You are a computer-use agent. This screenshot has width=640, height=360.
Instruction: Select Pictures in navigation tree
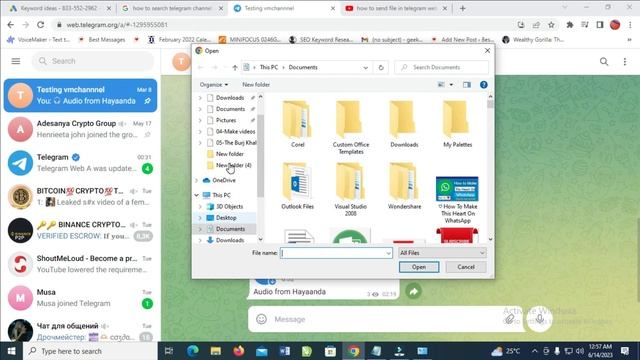[226, 120]
